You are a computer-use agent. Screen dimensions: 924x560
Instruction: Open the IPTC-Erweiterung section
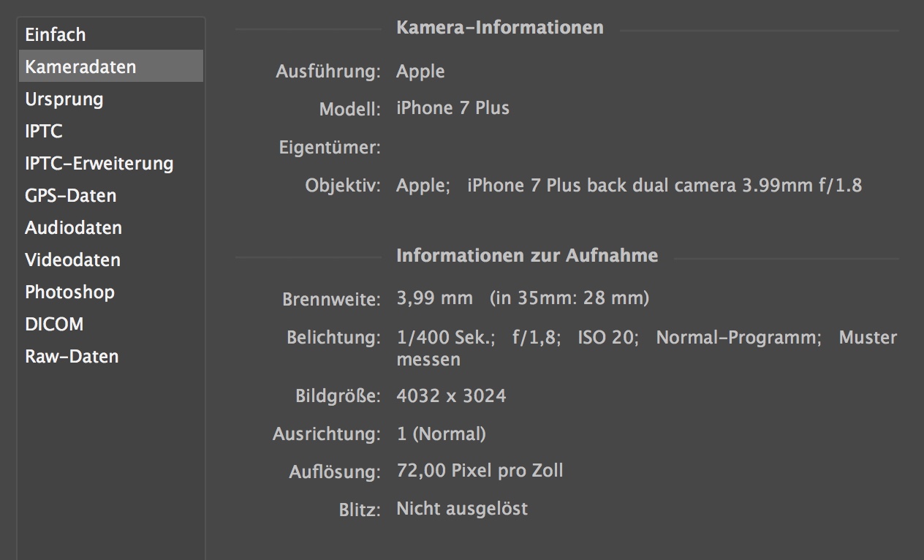(x=111, y=163)
